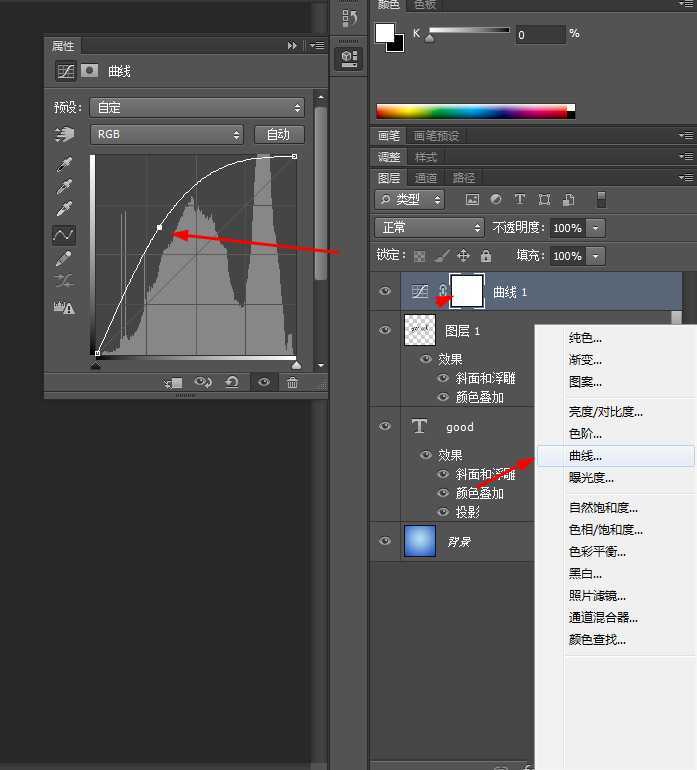This screenshot has height=770, width=697.
Task: Hide the 曲线 1 layer
Action: click(385, 291)
